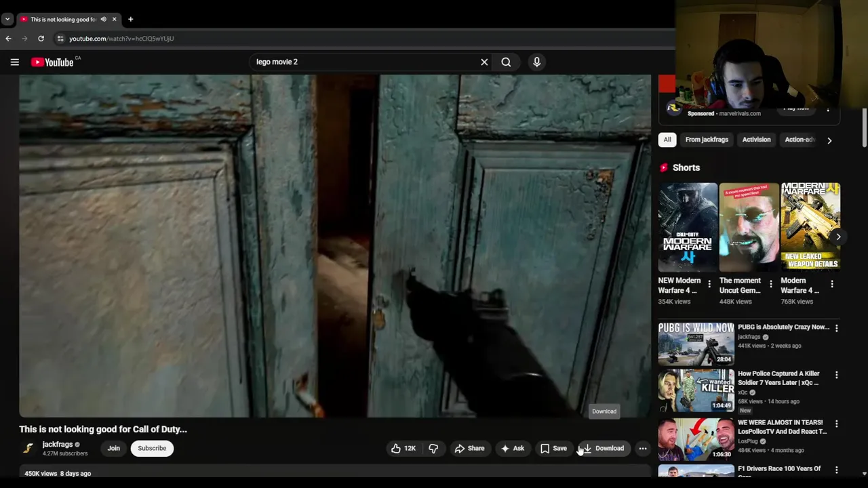Screen dimensions: 868x488
Task: Like the video with thumbs up
Action: [x=403, y=448]
